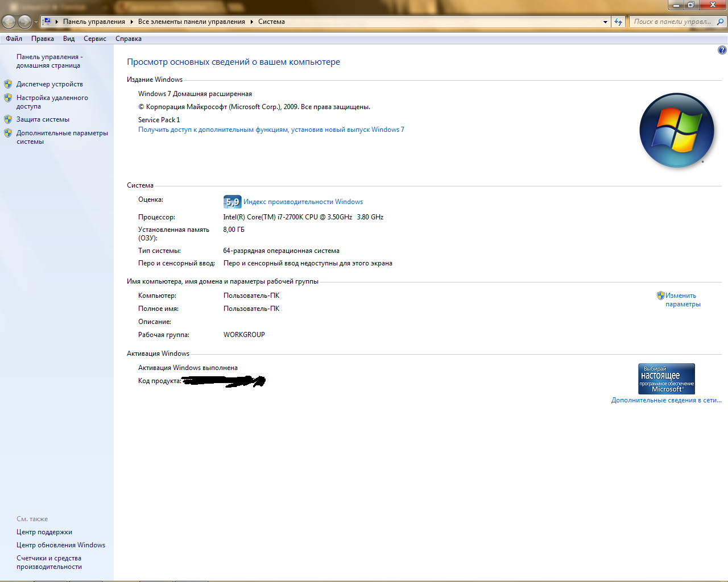This screenshot has height=582, width=728.
Task: Open 'Защита системы' link
Action: click(43, 119)
